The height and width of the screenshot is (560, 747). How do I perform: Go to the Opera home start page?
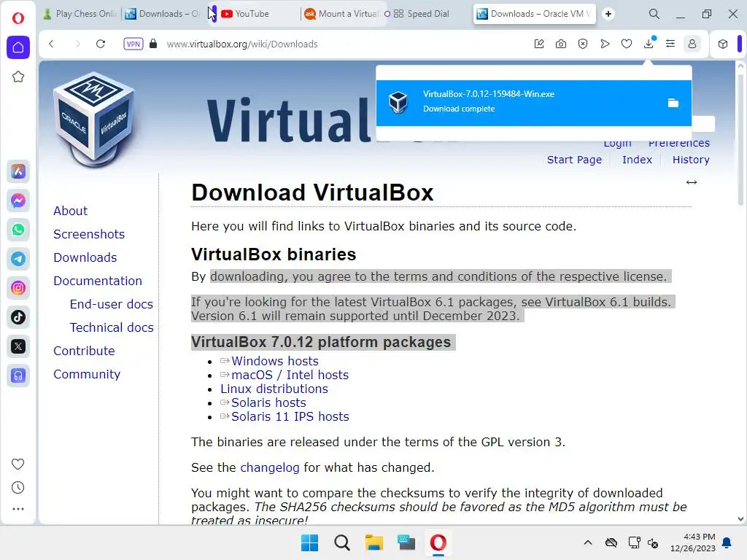(x=18, y=47)
